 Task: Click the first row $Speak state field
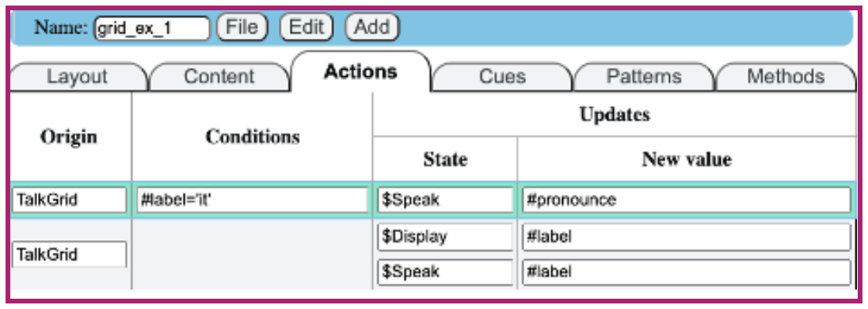[446, 200]
